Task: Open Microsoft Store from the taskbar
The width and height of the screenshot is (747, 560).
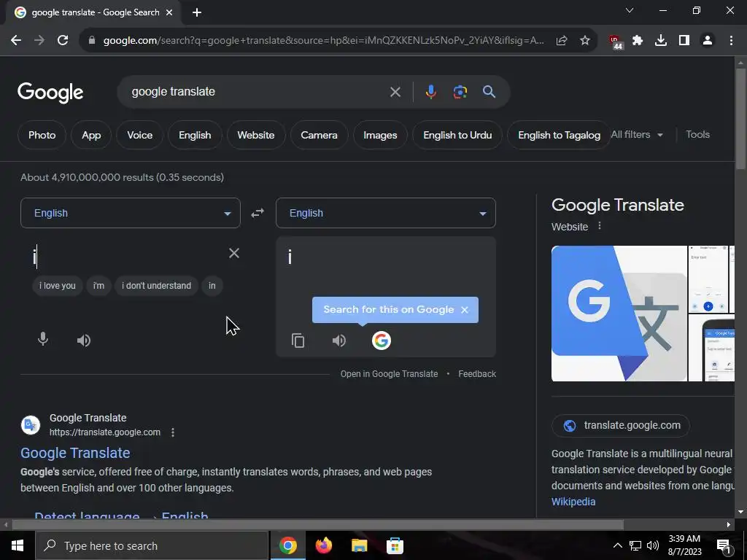Action: (x=395, y=545)
